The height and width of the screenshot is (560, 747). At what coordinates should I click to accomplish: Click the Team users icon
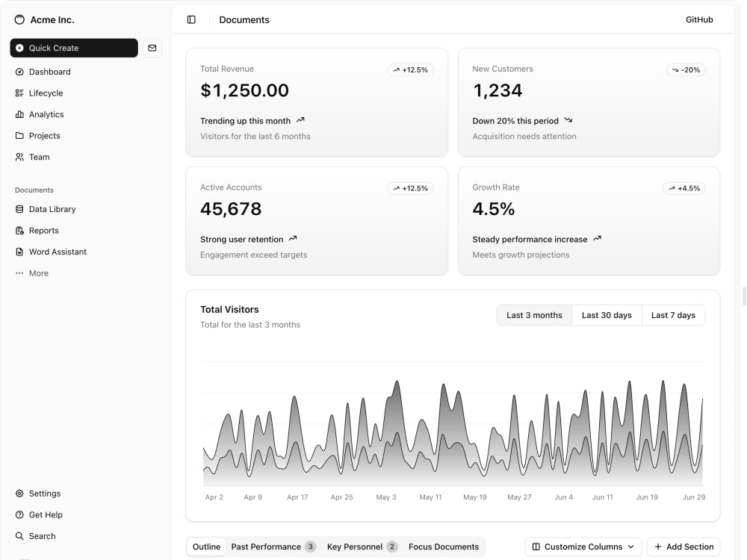click(19, 157)
